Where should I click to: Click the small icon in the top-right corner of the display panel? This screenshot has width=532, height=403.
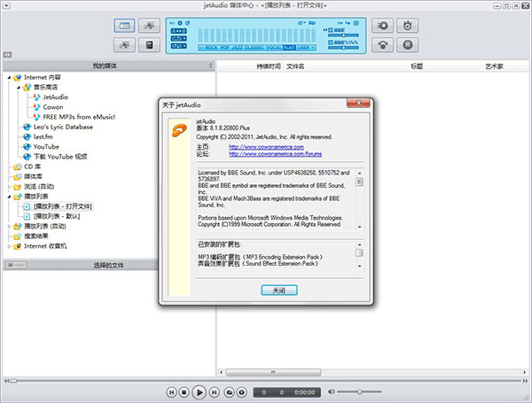[x=356, y=23]
